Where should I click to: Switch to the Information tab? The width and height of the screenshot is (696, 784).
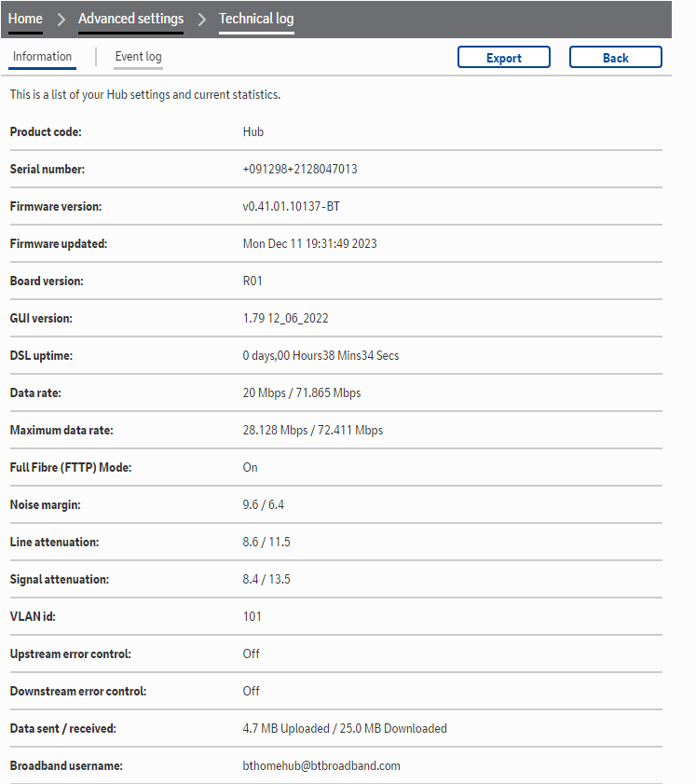(x=42, y=57)
